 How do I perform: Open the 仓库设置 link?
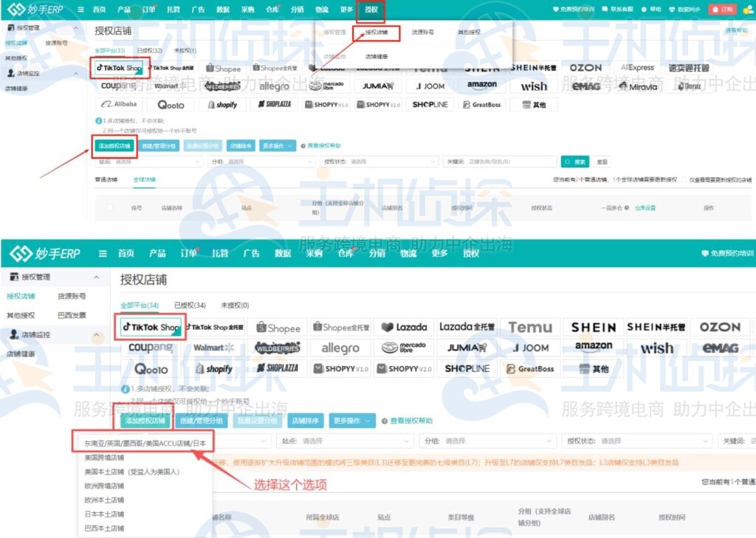pos(645,208)
